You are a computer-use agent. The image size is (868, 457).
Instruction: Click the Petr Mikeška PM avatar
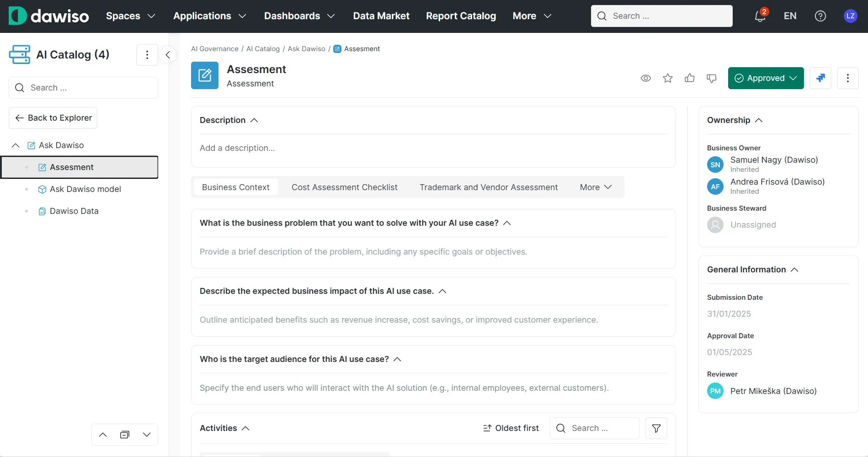(x=715, y=391)
